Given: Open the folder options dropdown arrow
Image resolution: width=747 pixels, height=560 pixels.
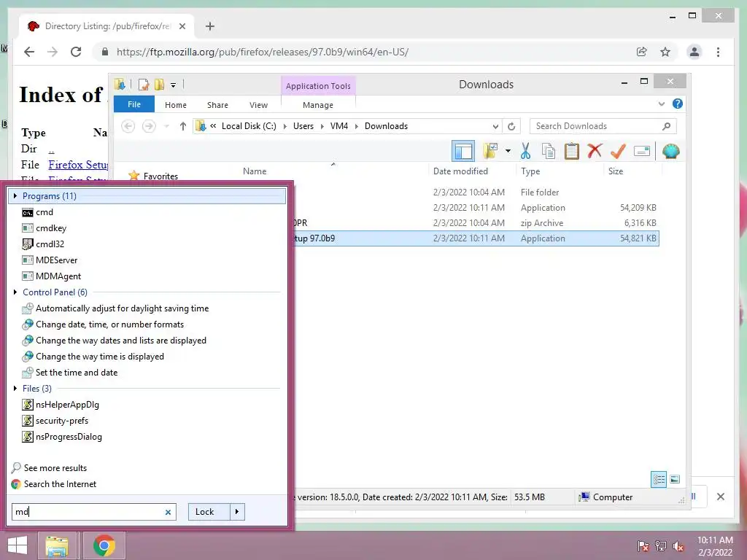Looking at the screenshot, I should point(508,152).
